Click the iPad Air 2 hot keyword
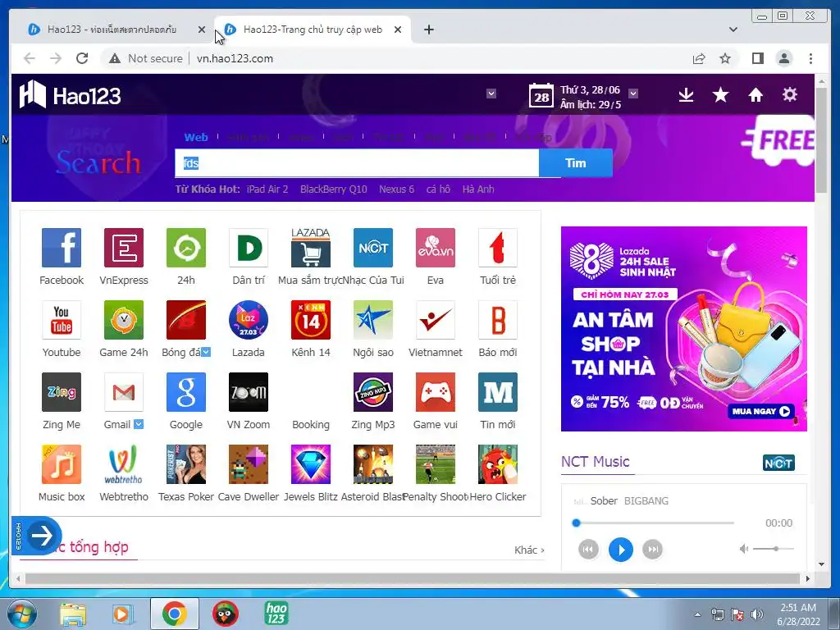Screen dimensions: 840x630 pyautogui.click(x=267, y=189)
